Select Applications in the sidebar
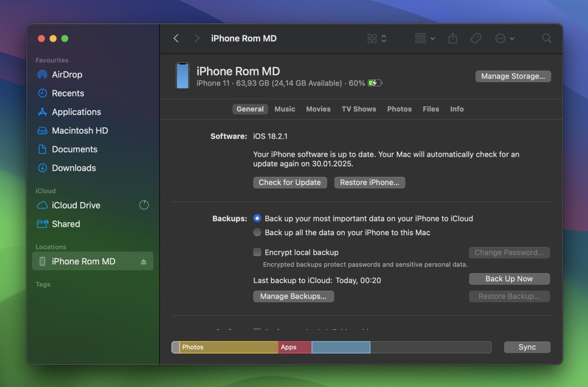Image resolution: width=588 pixels, height=387 pixels. pyautogui.click(x=76, y=112)
